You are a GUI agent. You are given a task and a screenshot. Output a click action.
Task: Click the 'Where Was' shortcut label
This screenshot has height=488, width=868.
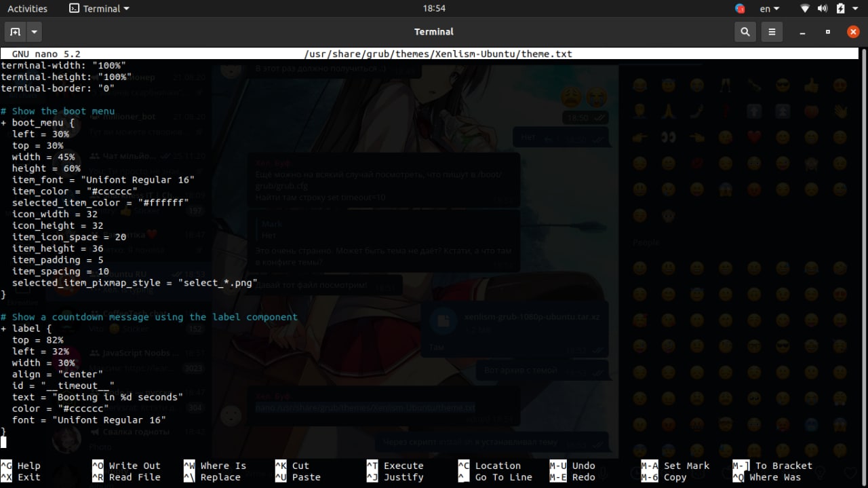click(x=774, y=477)
